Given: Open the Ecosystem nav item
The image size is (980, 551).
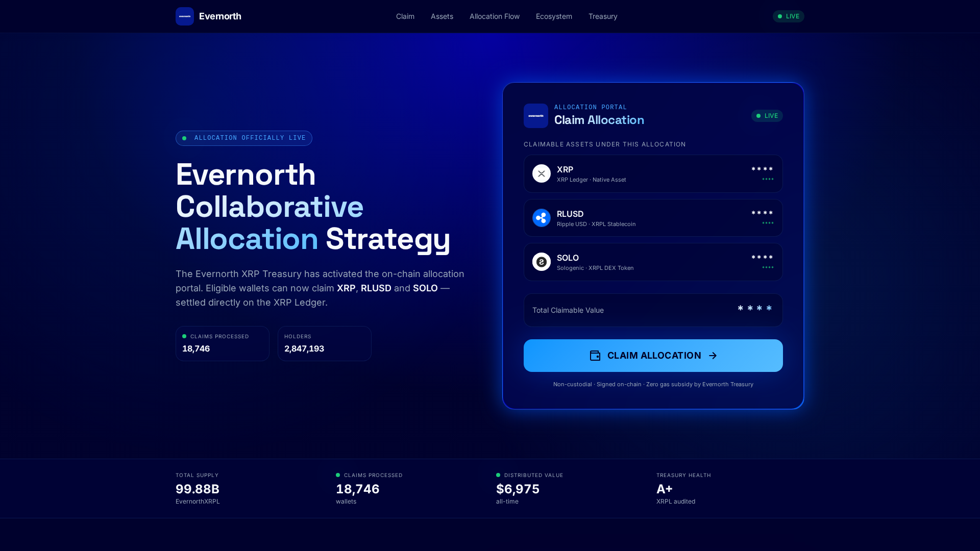Looking at the screenshot, I should click(554, 16).
